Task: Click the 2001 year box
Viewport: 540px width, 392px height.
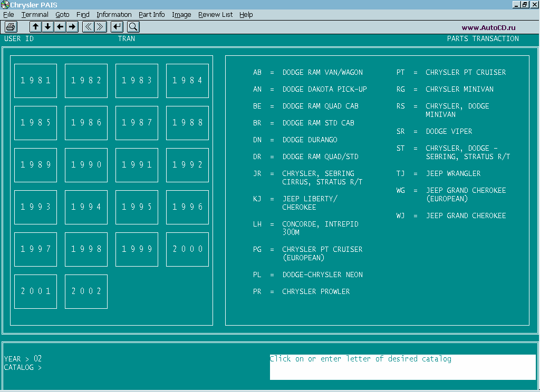Action: pos(35,291)
